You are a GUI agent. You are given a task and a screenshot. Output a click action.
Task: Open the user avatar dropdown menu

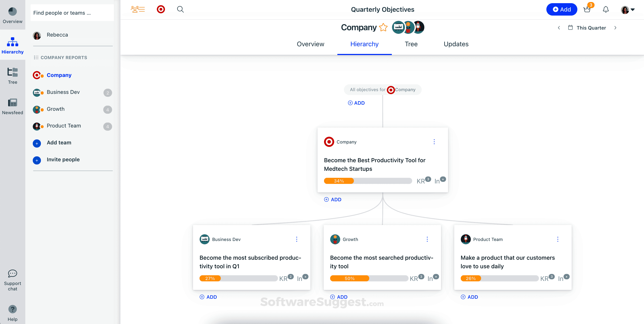coord(628,10)
